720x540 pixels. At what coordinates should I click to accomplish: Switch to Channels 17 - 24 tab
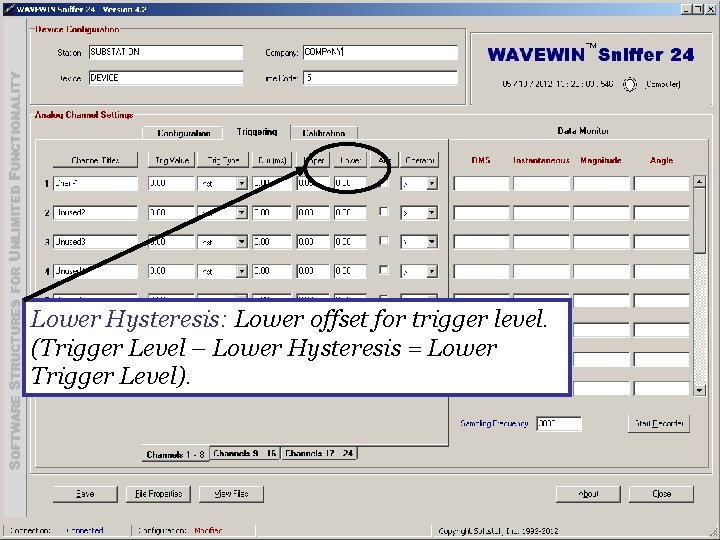[319, 453]
